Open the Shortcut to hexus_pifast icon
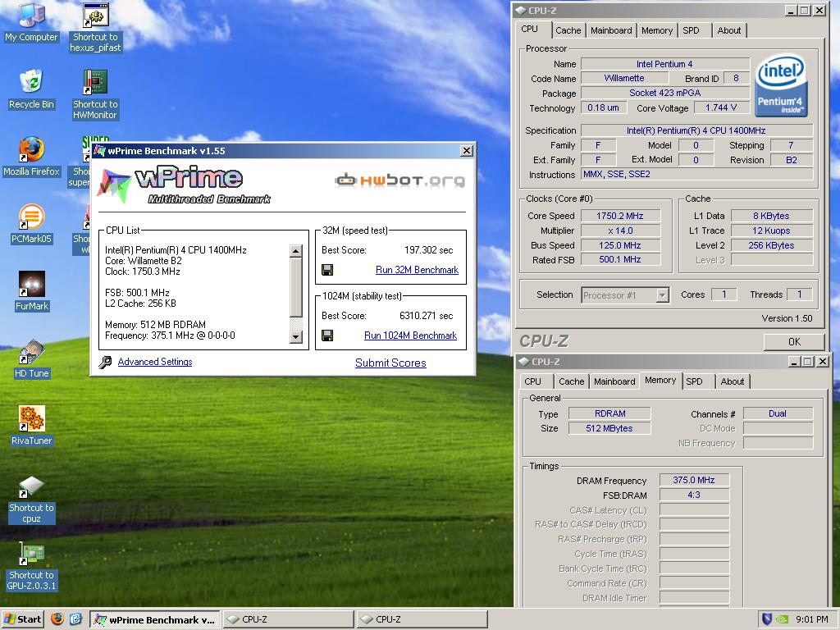Image resolution: width=840 pixels, height=630 pixels. [95, 27]
